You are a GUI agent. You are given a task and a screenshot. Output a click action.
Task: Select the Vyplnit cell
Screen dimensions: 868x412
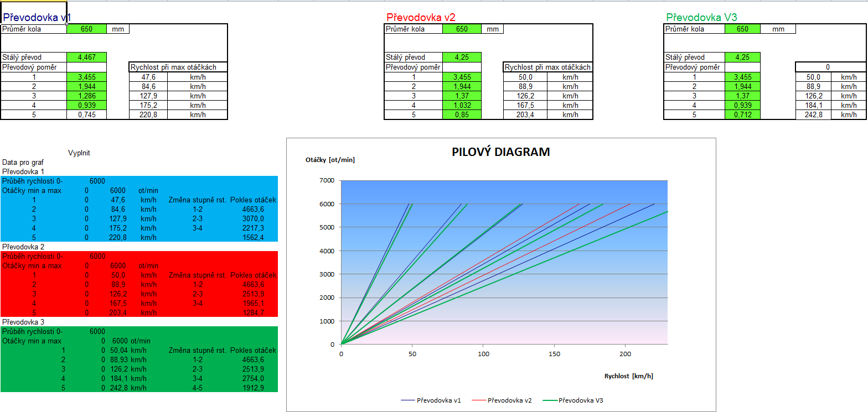tap(79, 153)
